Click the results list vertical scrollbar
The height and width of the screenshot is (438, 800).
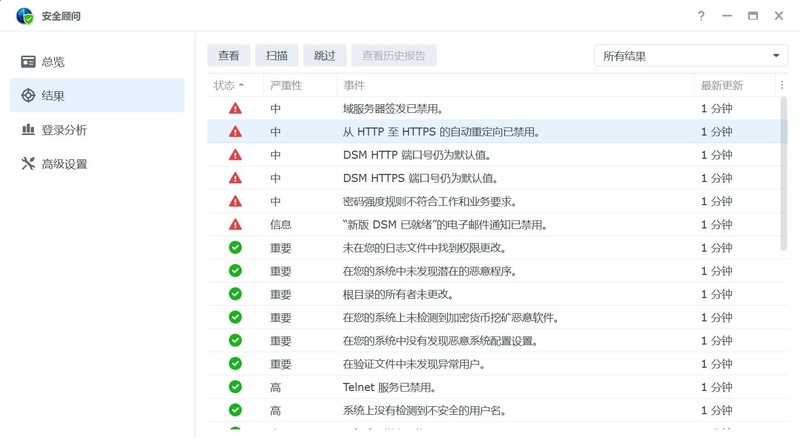tap(784, 174)
